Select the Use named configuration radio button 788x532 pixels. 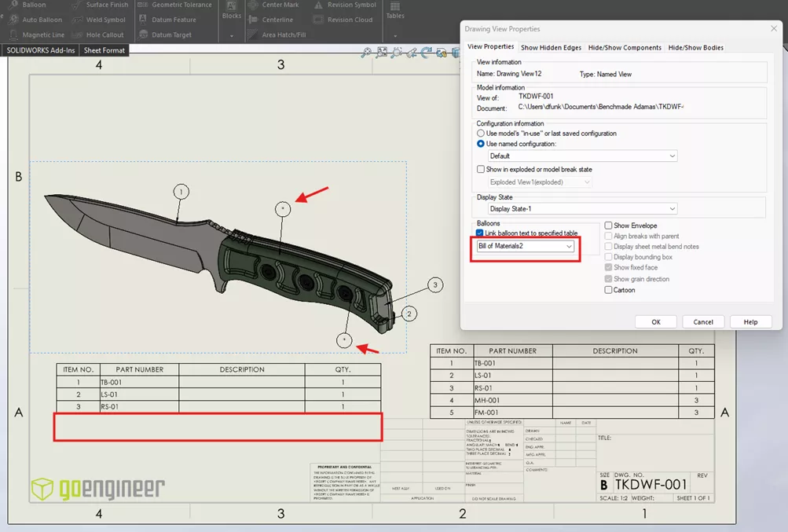(480, 142)
